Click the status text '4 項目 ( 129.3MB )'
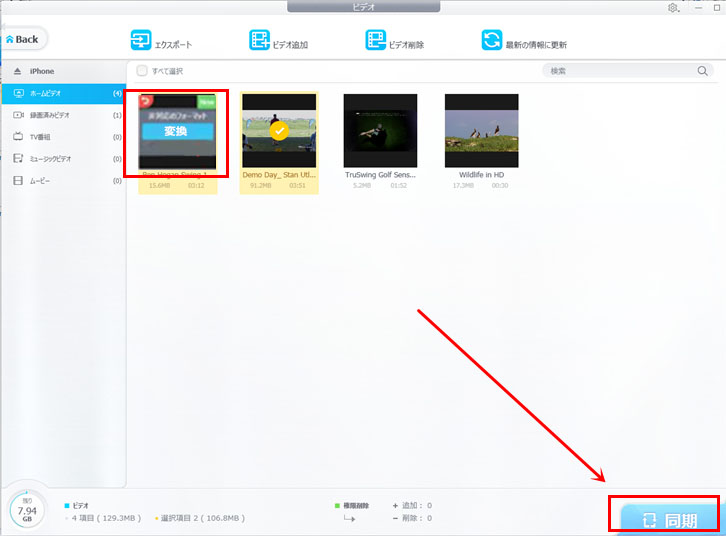This screenshot has height=536, width=726. 106,518
